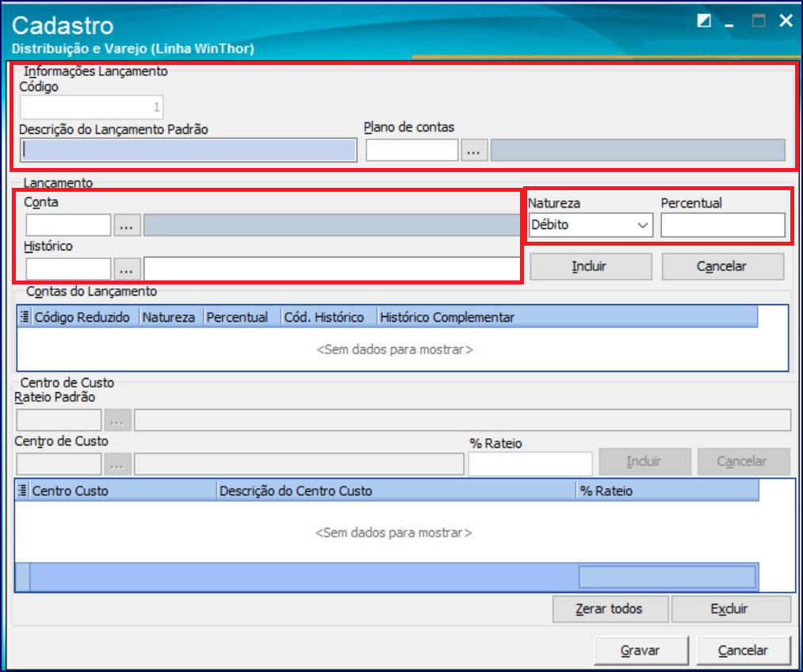Click Descrição do Centro Custo column header
The width and height of the screenshot is (803, 672).
pyautogui.click(x=396, y=491)
